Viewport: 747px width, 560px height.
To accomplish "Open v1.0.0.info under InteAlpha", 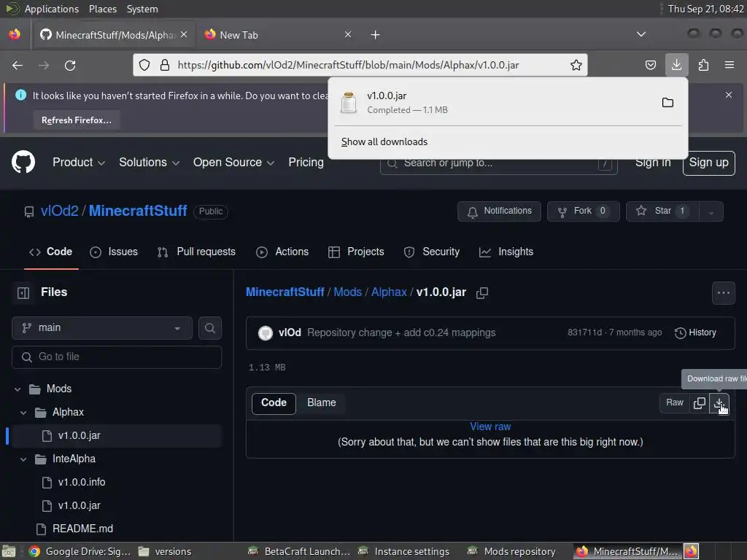I will (x=82, y=483).
